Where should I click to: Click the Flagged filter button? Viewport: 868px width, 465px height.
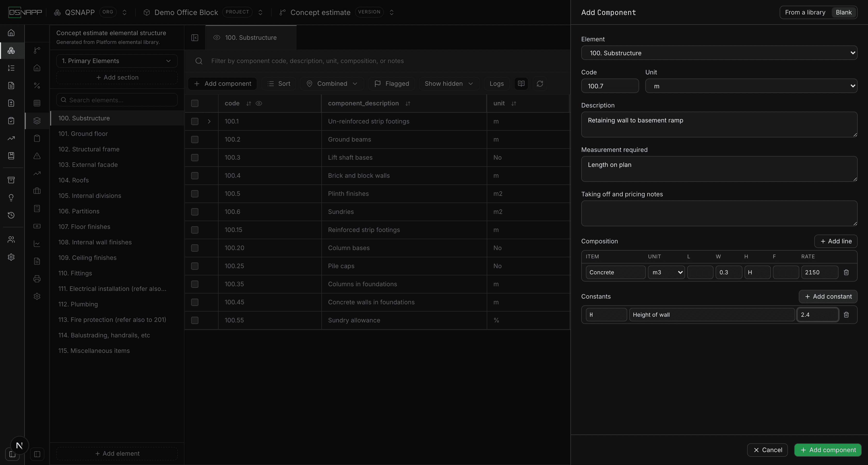point(392,83)
